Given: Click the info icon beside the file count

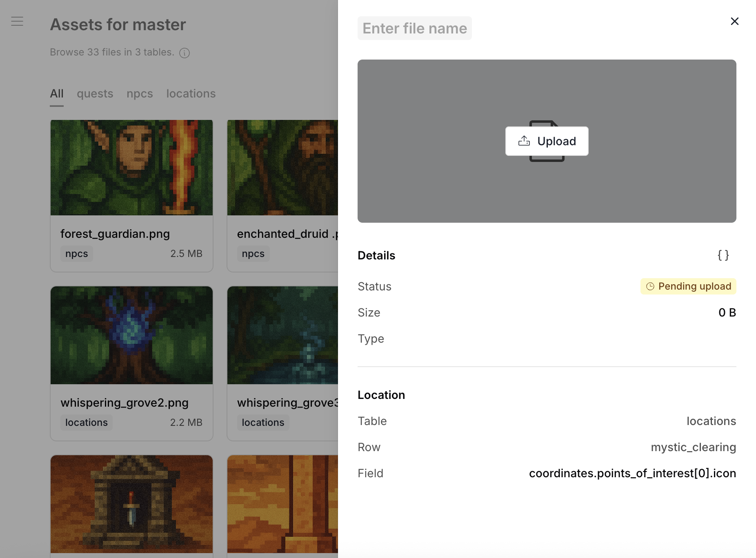Looking at the screenshot, I should click(x=184, y=53).
